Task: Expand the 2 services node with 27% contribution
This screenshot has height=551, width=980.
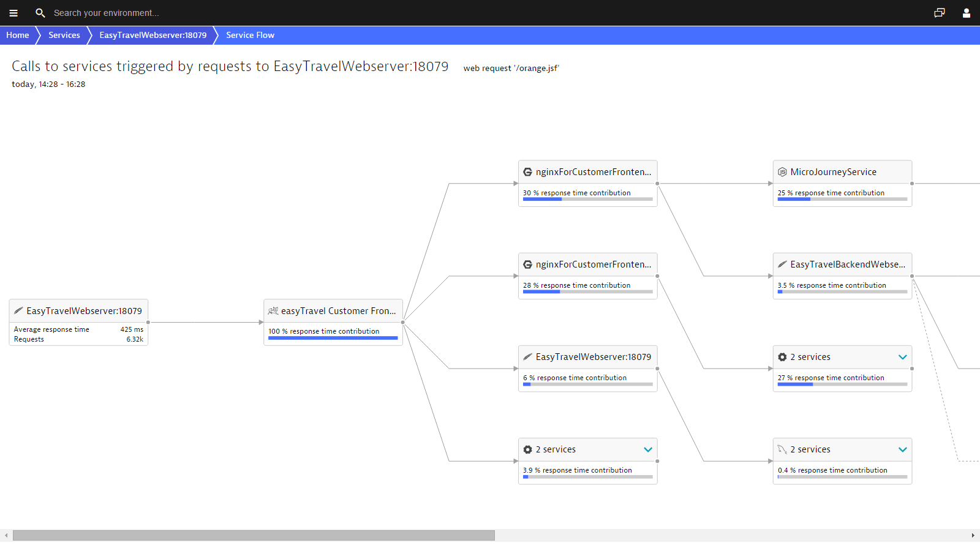Action: pyautogui.click(x=903, y=357)
